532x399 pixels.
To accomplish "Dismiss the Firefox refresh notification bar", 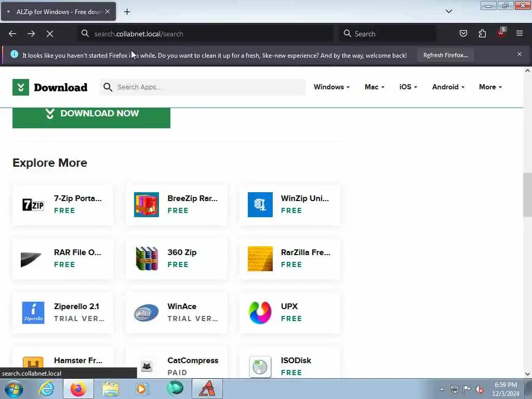I will coord(520,54).
